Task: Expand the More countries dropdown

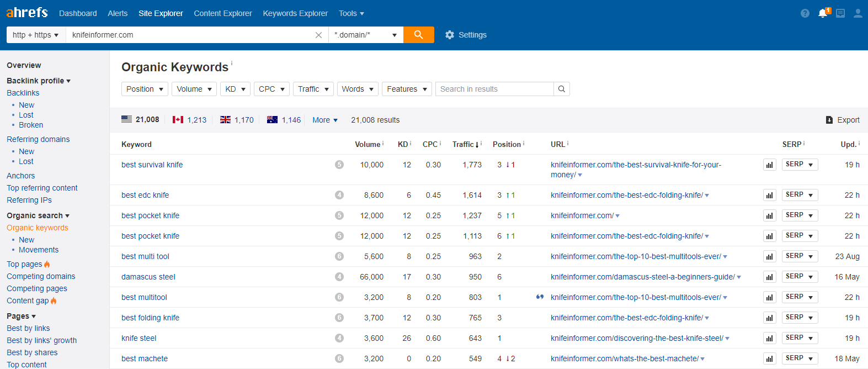Action: click(x=325, y=120)
